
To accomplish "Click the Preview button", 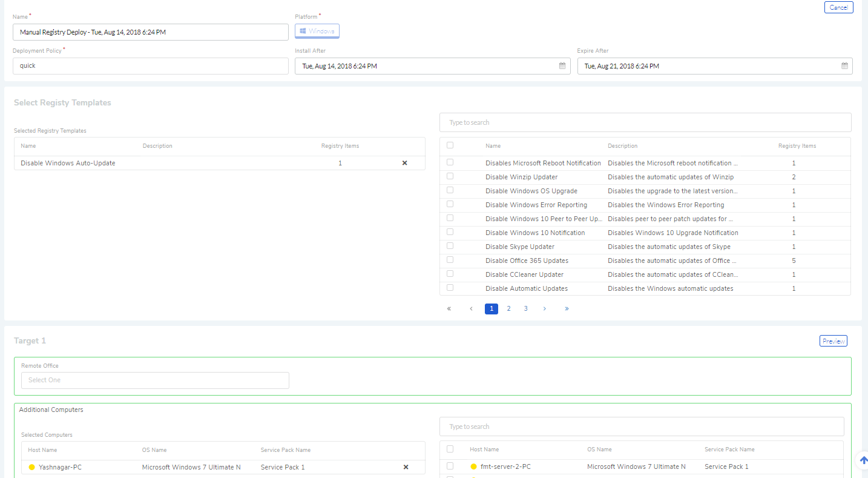I will pos(833,341).
